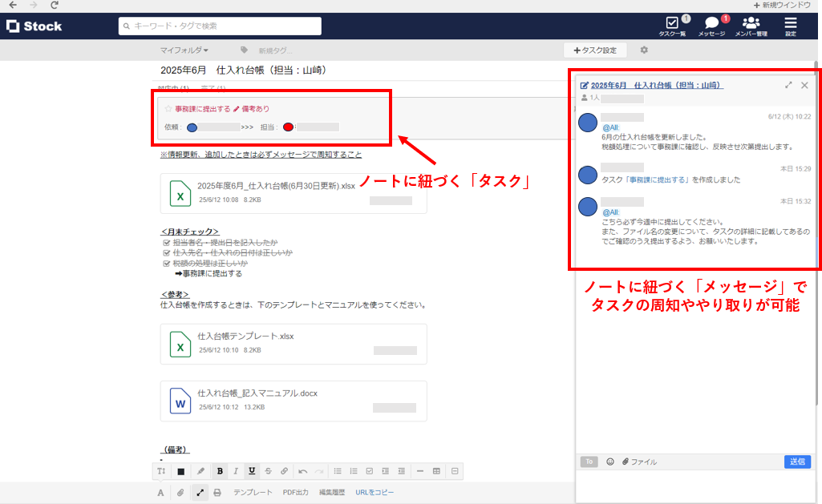
Task: Open the 設定 hamburger menu icon
Action: coord(790,24)
